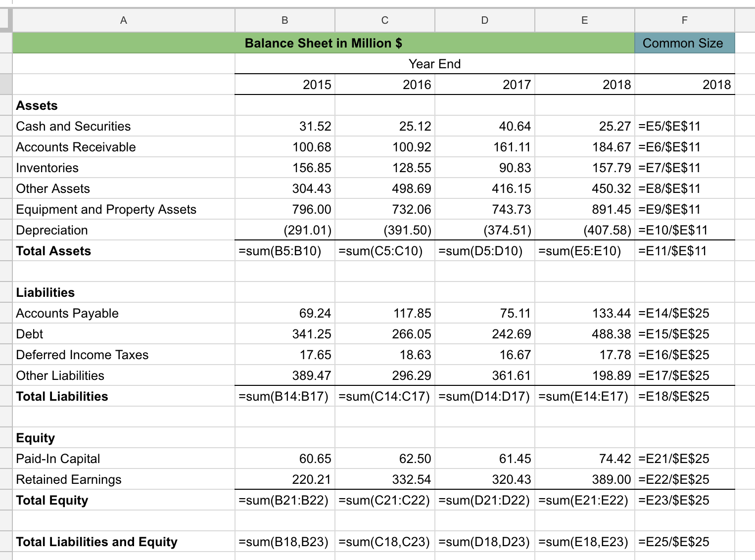Select cell with value 16.67
The height and width of the screenshot is (560, 755).
tap(485, 355)
